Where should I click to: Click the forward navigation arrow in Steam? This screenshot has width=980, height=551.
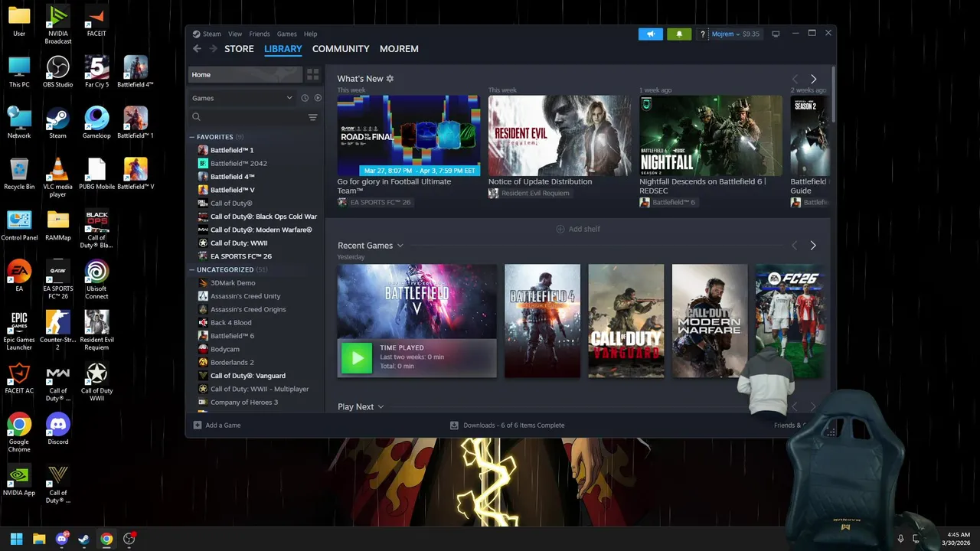(x=213, y=49)
